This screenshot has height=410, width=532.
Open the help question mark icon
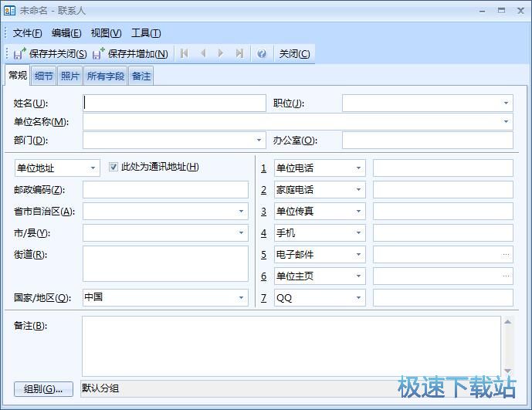262,53
